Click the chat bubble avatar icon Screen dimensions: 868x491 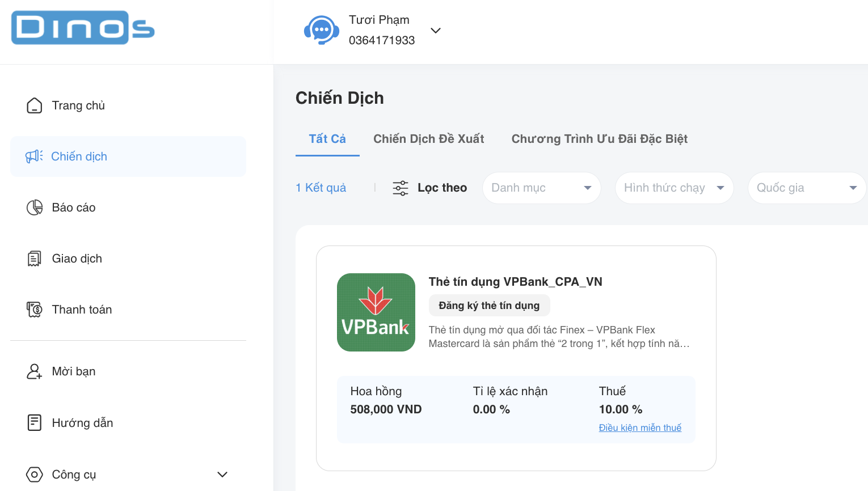tap(322, 29)
